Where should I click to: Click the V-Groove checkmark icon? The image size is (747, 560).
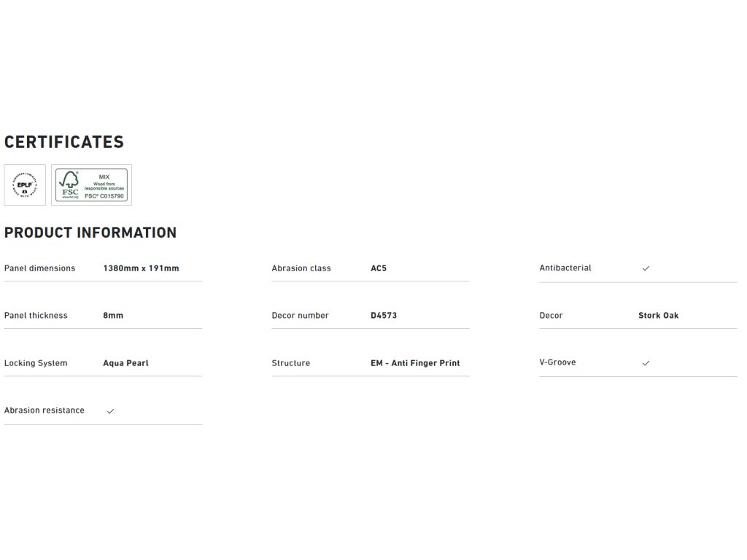(x=646, y=363)
